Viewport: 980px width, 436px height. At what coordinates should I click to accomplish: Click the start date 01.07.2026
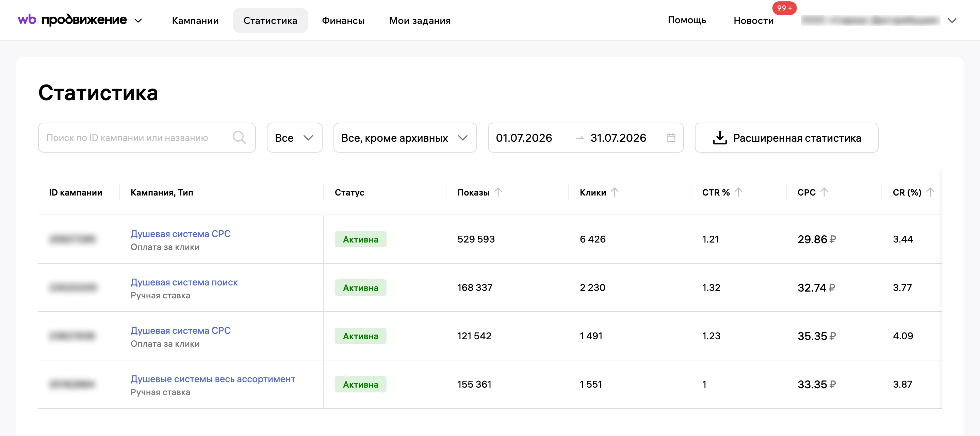[523, 138]
